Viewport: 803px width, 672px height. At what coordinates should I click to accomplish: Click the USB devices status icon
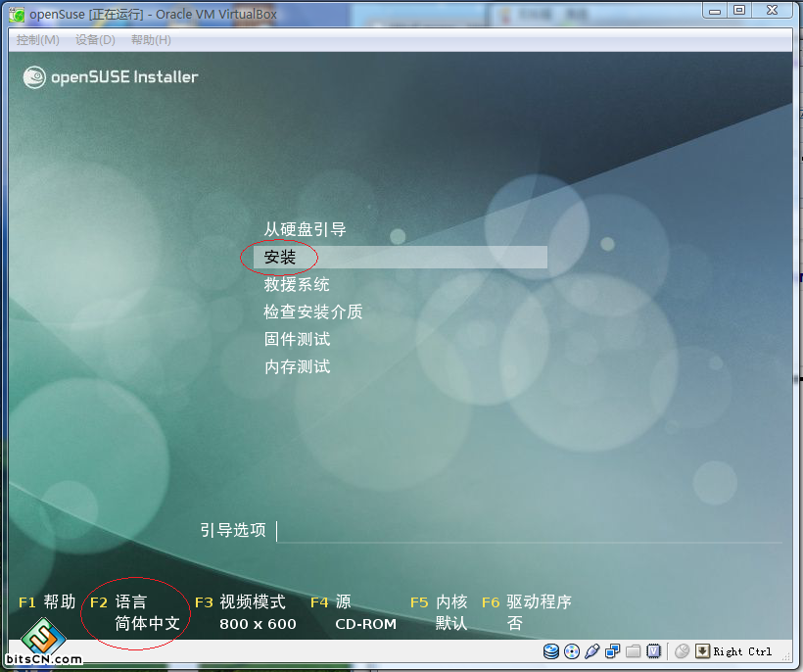click(592, 651)
